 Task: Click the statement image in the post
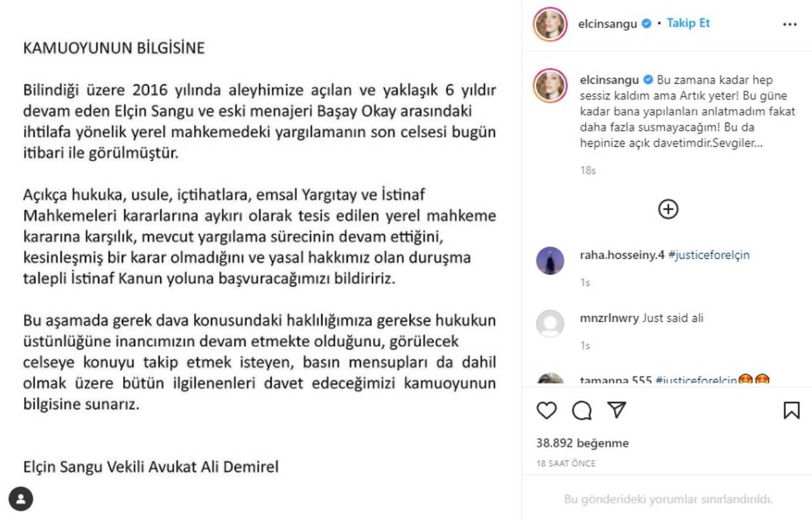point(260,260)
